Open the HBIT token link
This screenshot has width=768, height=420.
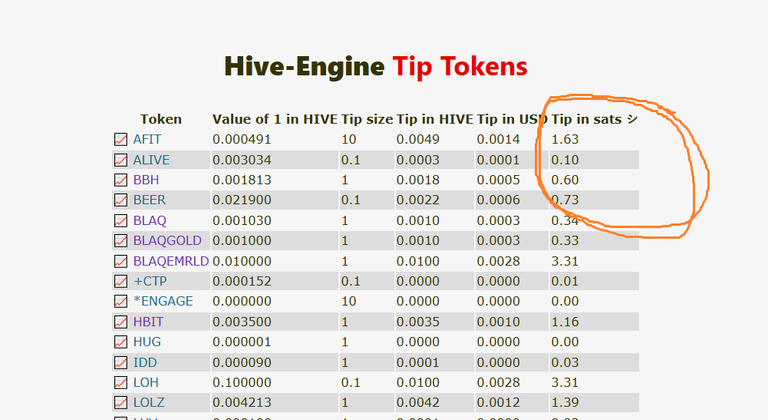tap(148, 322)
